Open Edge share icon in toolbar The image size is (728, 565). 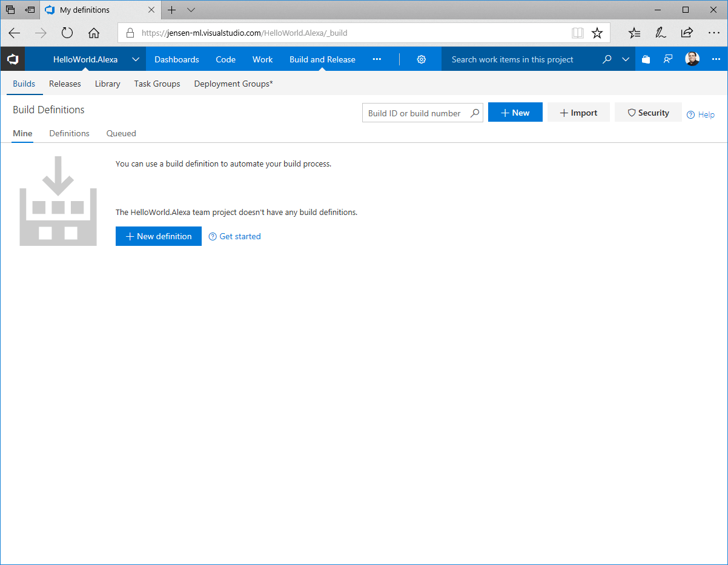[687, 33]
